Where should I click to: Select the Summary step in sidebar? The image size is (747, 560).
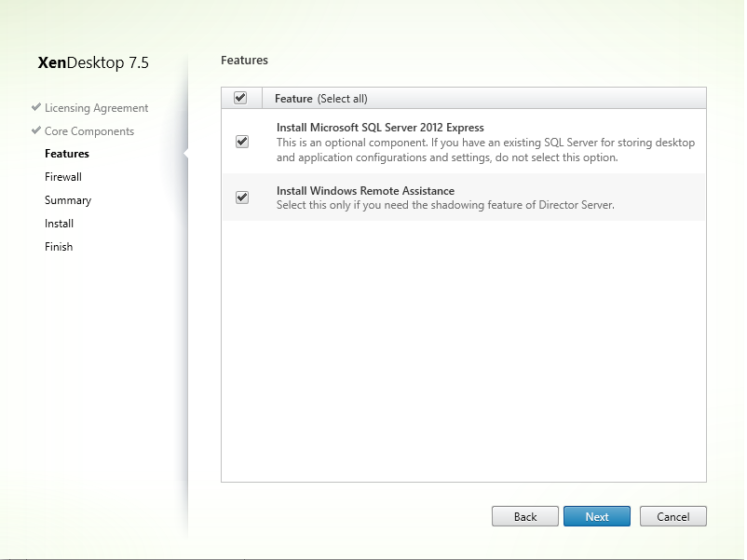[x=68, y=200]
